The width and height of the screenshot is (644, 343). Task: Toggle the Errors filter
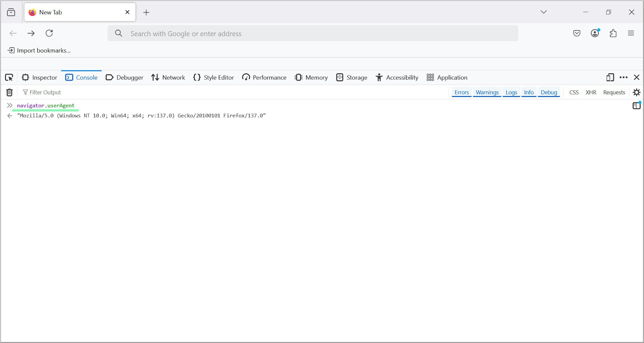[462, 92]
